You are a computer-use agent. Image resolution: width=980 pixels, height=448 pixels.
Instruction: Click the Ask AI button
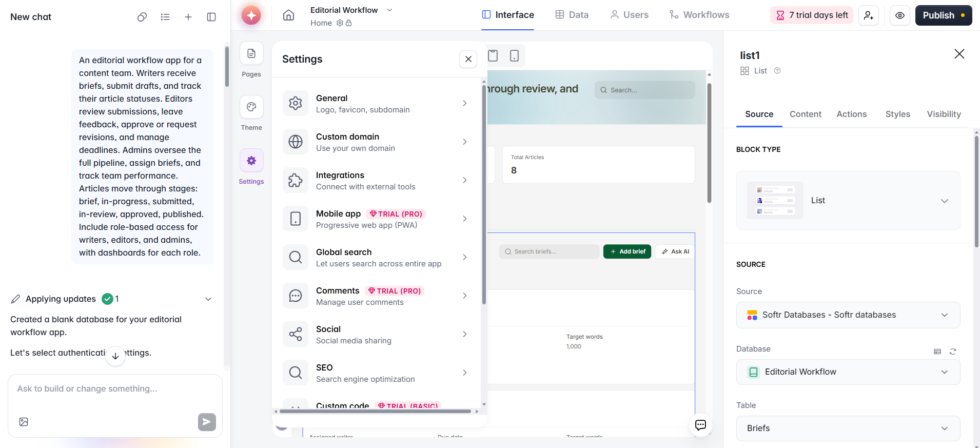[x=675, y=251]
